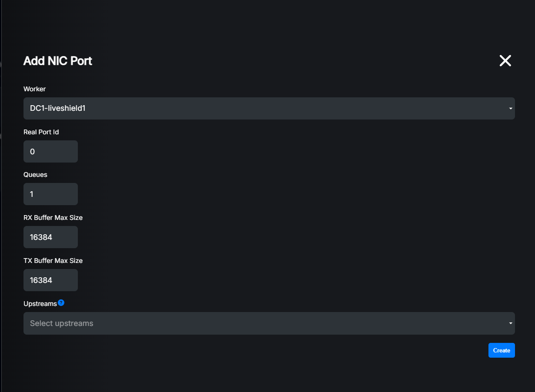Click the close cross in the top corner

click(x=505, y=61)
